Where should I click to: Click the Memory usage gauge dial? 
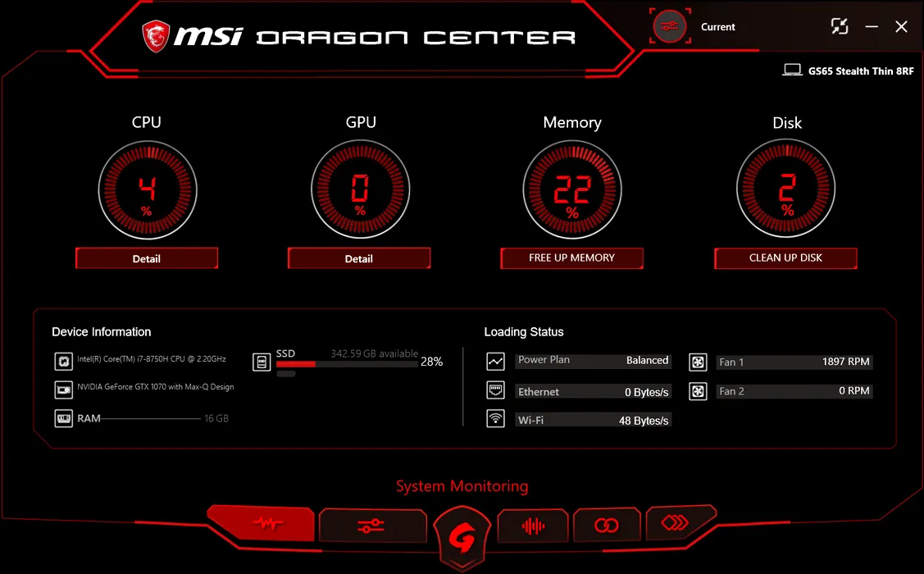click(x=571, y=189)
